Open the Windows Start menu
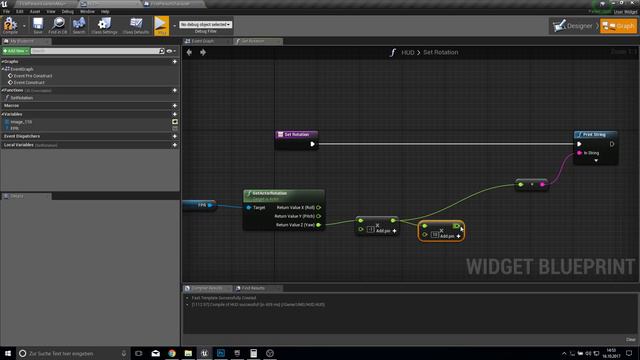This screenshot has height=360, width=640. click(8, 353)
